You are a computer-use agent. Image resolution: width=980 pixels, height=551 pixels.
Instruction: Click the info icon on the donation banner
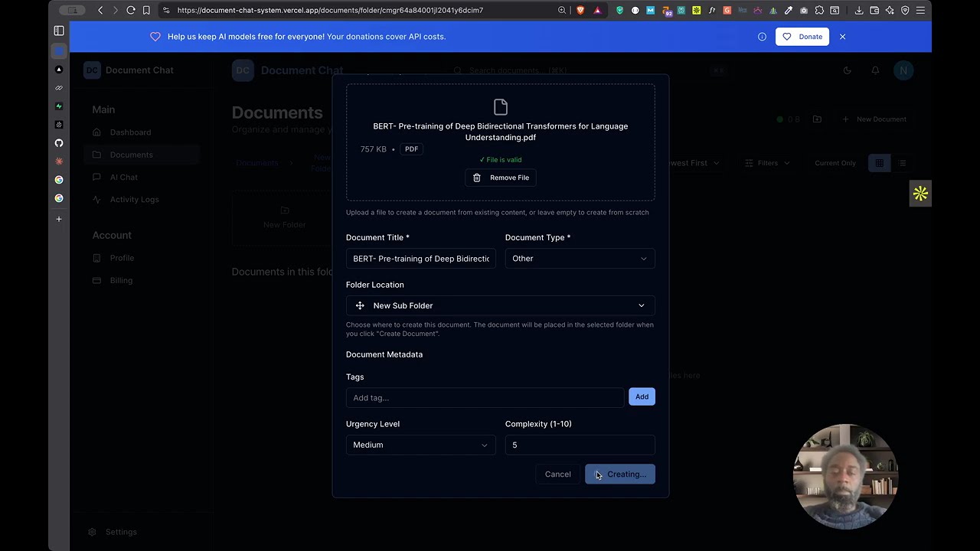click(x=762, y=36)
